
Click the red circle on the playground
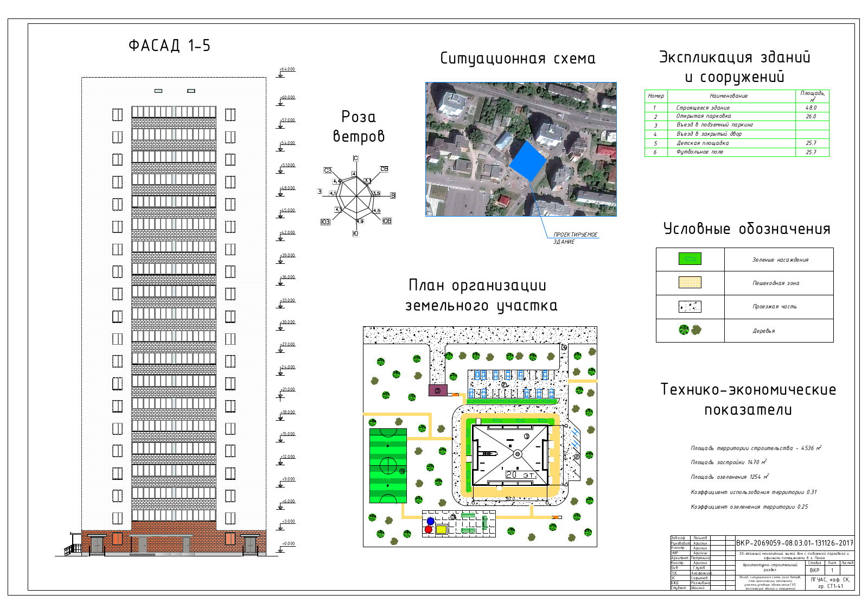click(429, 529)
